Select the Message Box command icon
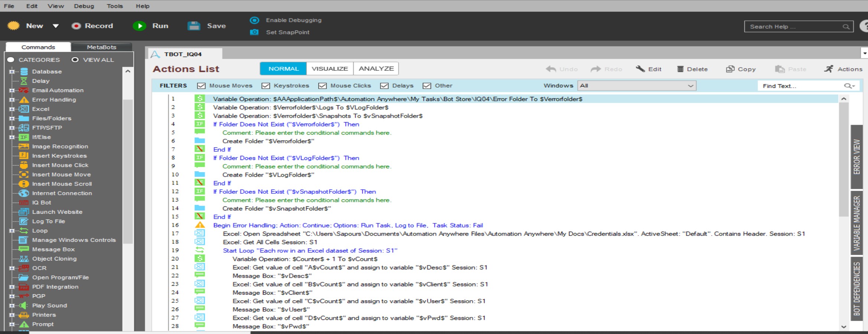868x334 pixels. click(24, 249)
